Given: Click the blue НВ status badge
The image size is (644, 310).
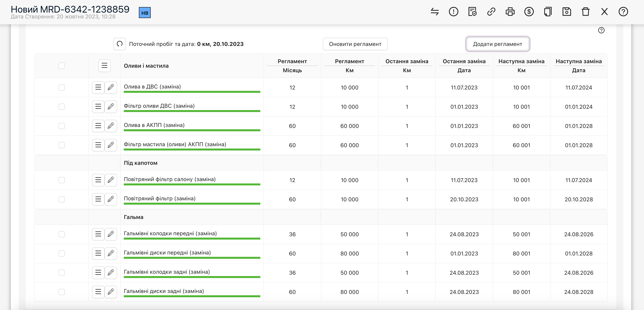Looking at the screenshot, I should click(x=145, y=13).
